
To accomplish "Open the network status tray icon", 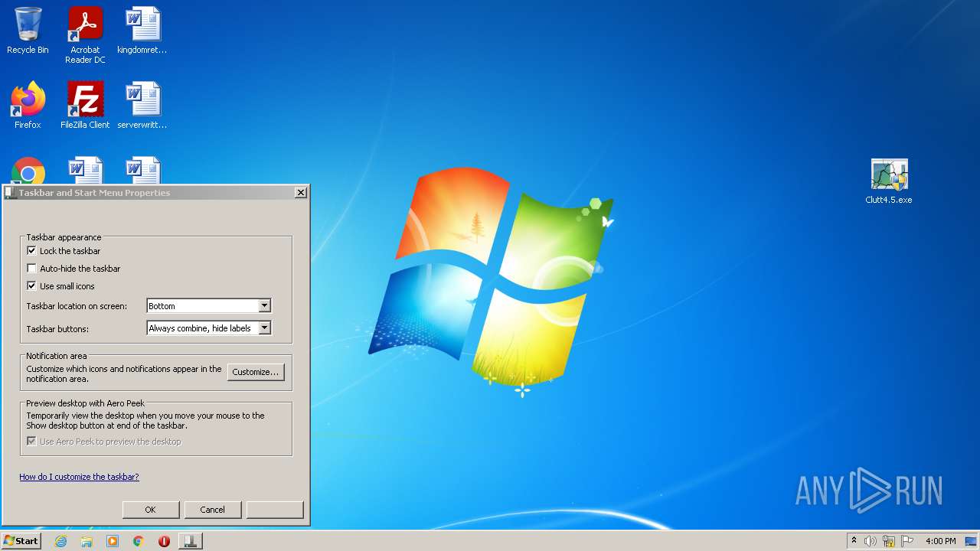I will tap(889, 541).
